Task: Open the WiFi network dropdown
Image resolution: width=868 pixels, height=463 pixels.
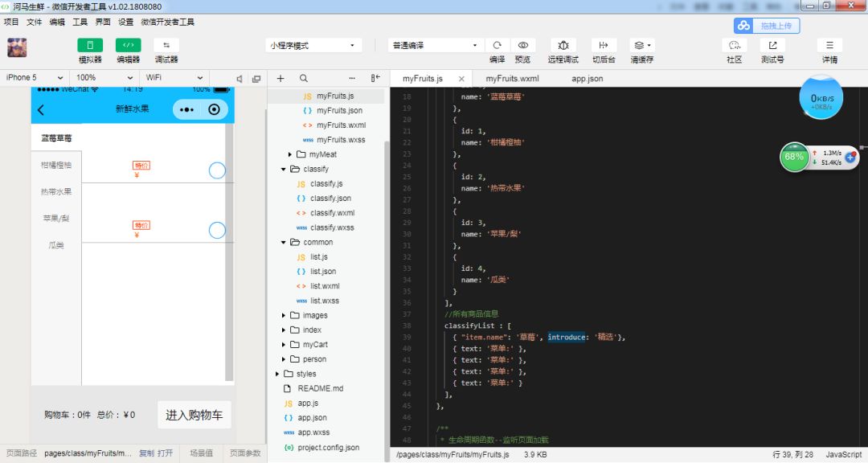Action: (174, 78)
